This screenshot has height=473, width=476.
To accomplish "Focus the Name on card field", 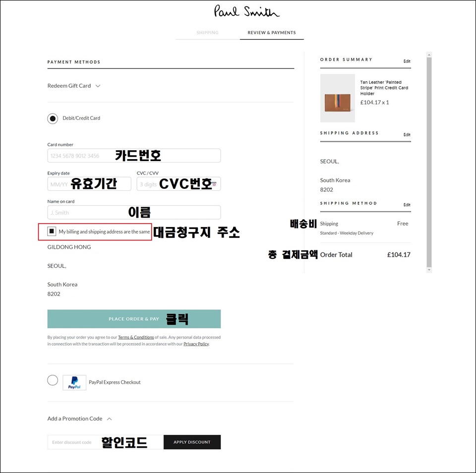I will coord(134,213).
